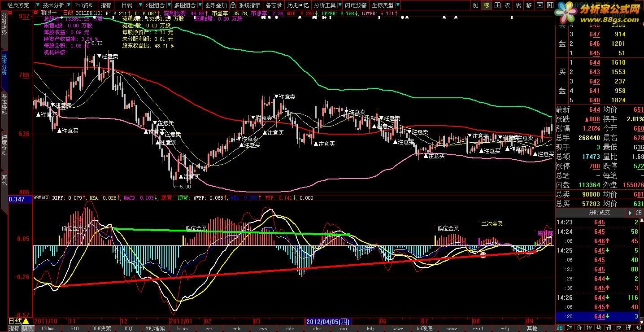This screenshot has height=332, width=644.
Task: Expand dropdown arrow next to 分析工具
Action: (x=340, y=5)
